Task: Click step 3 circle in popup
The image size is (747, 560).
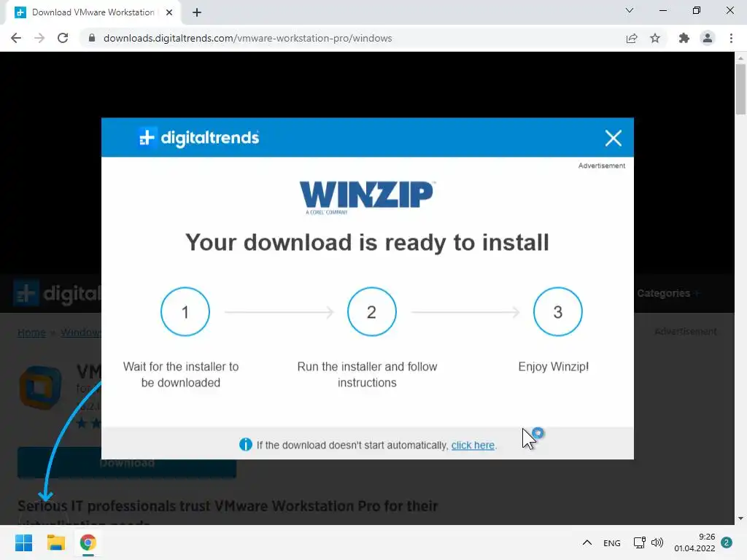Action: pos(558,312)
